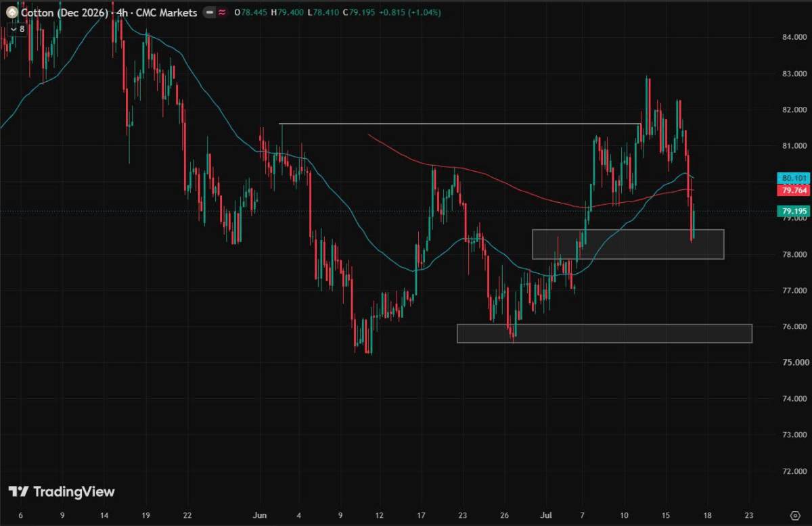The width and height of the screenshot is (812, 526).
Task: Select the red 79.764 moving average price label
Action: pyautogui.click(x=795, y=191)
